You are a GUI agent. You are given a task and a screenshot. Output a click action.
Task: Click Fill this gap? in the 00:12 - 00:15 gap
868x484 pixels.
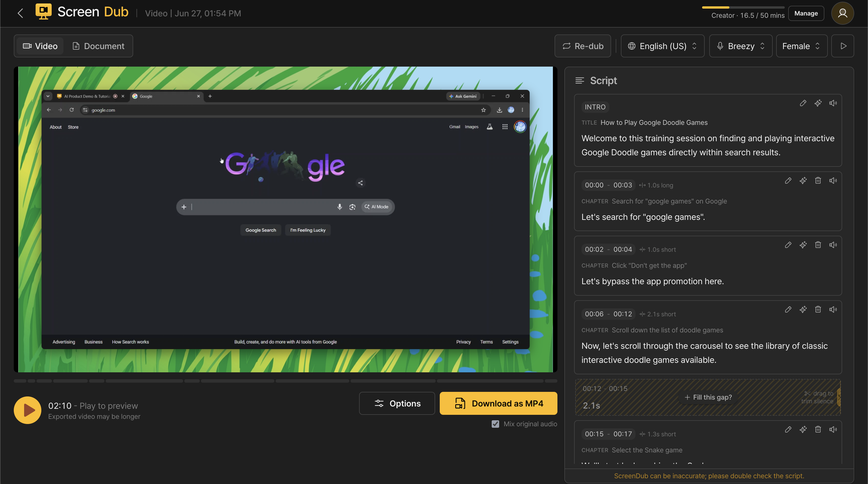(x=708, y=397)
